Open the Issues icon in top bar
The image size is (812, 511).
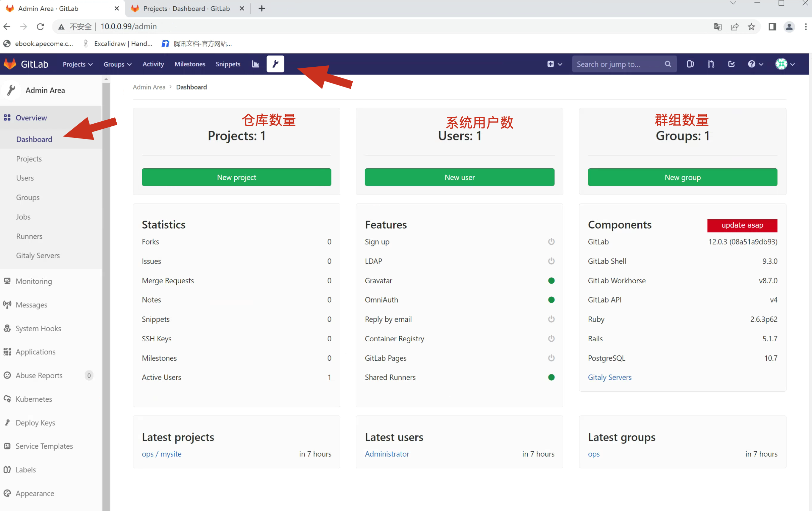coord(690,64)
